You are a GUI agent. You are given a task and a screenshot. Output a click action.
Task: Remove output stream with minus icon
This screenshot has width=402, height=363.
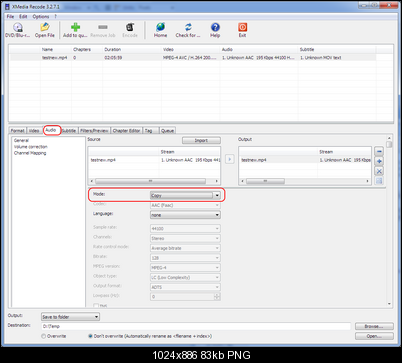pyautogui.click(x=379, y=151)
